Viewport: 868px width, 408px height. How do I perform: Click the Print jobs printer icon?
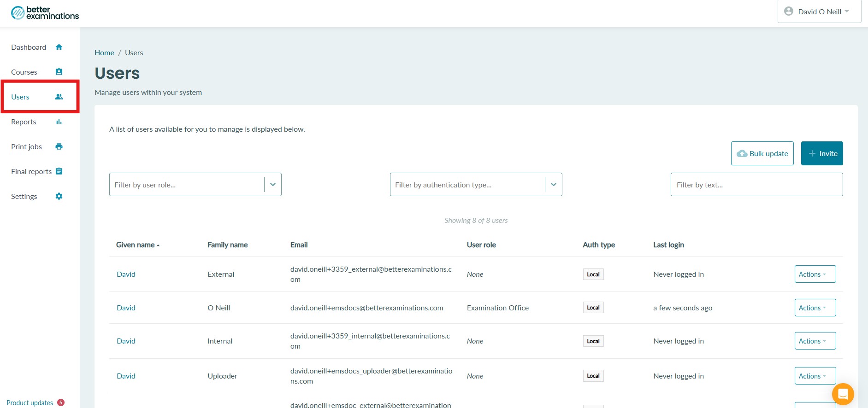[59, 146]
